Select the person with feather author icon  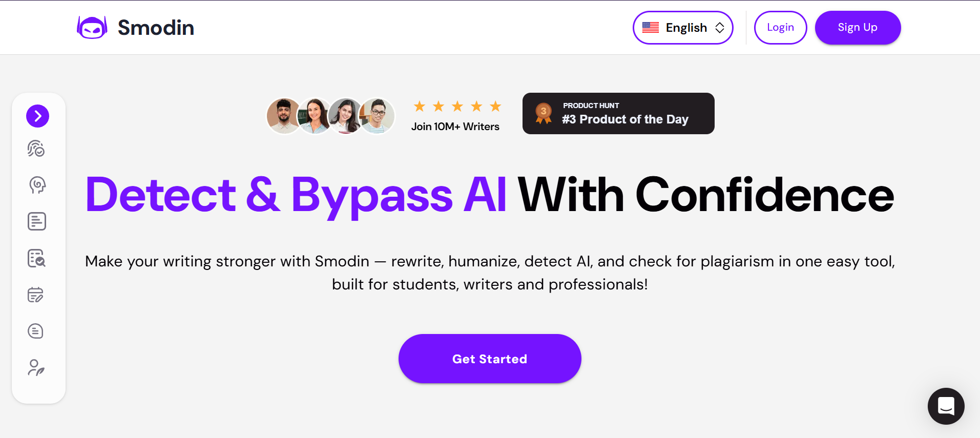36,367
